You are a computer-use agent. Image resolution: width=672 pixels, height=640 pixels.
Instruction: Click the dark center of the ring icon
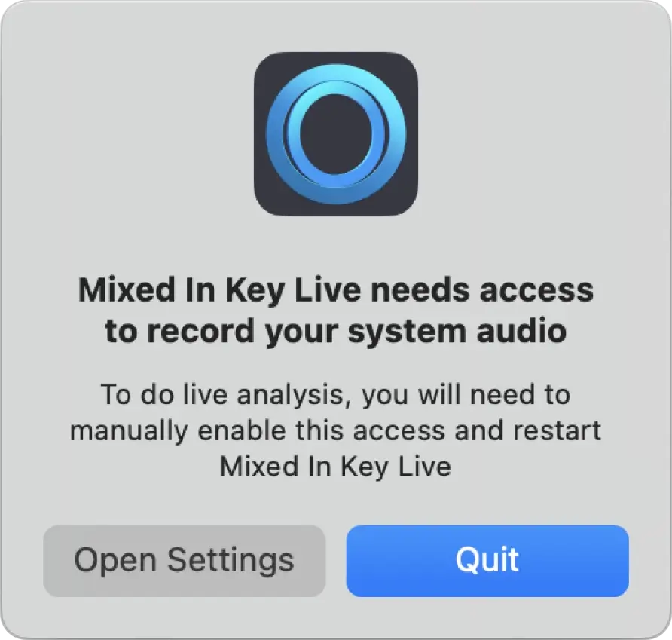(x=336, y=134)
